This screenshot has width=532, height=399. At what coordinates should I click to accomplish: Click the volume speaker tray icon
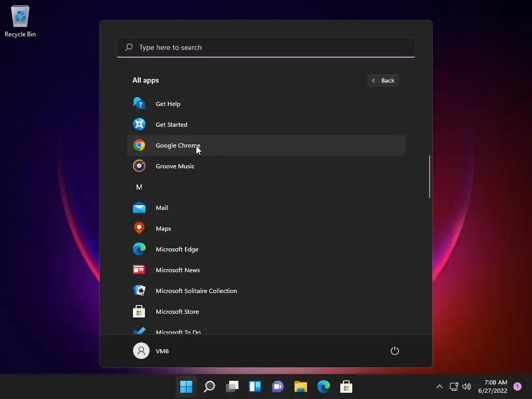tap(467, 387)
